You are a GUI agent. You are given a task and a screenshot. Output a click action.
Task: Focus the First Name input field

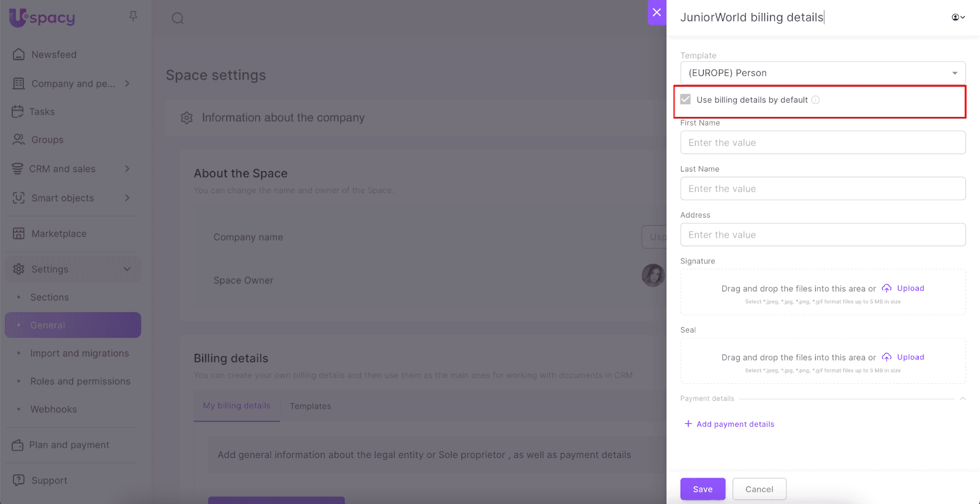(823, 143)
